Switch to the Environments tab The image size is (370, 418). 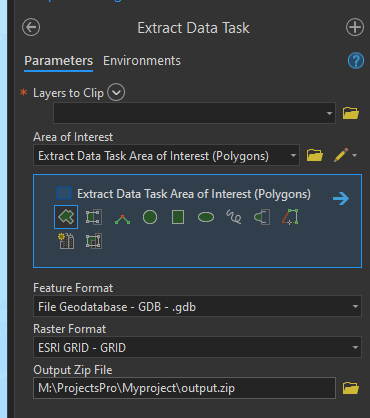click(x=142, y=61)
